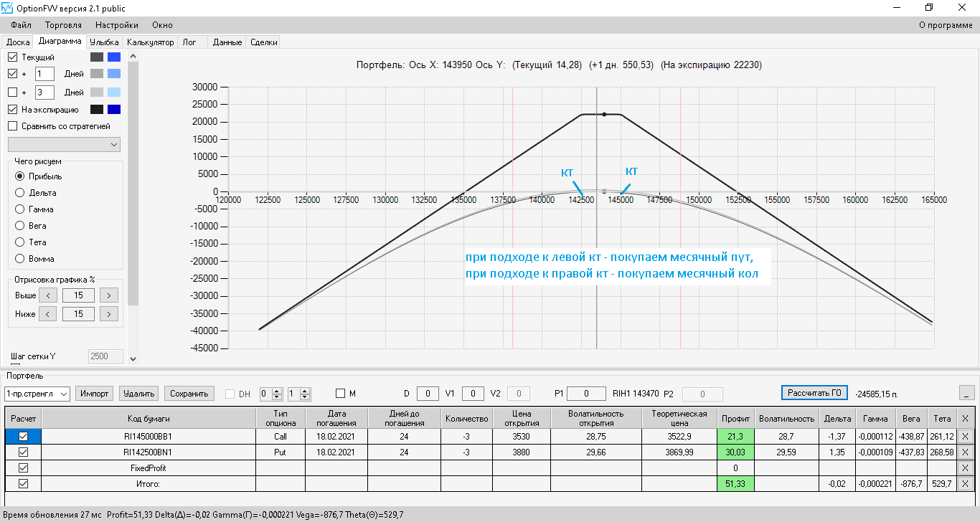The width and height of the screenshot is (980, 522).
Task: Click the DH first spinner arrows
Action: 278,394
